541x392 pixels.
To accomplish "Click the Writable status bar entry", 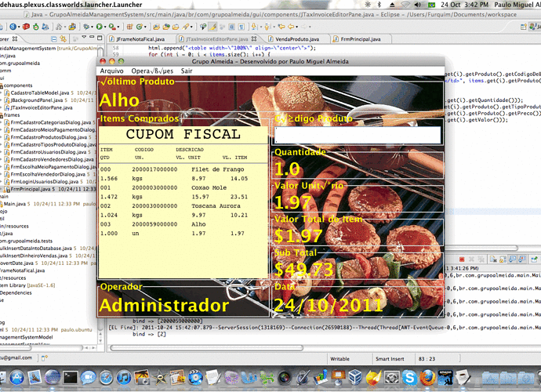I will click(x=339, y=359).
